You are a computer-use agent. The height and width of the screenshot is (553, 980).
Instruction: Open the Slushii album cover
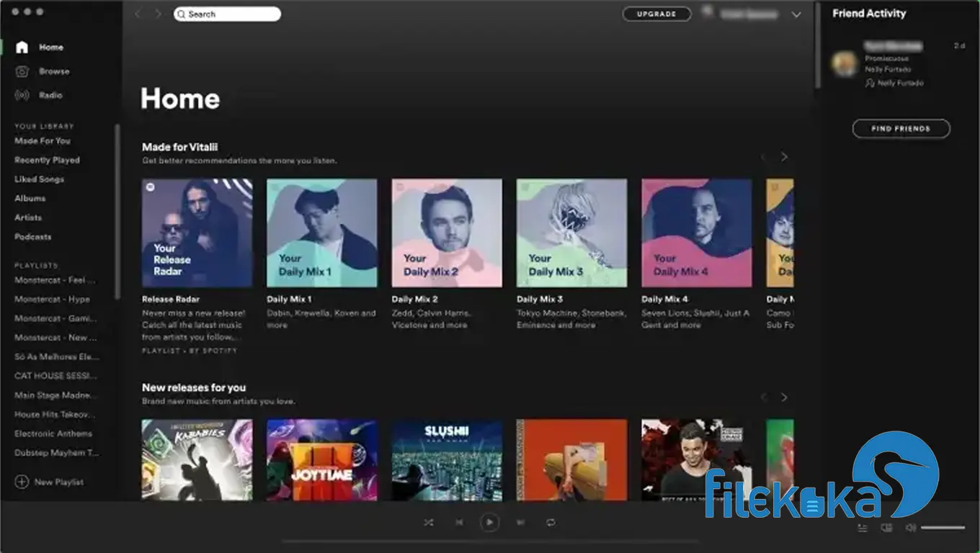click(447, 459)
